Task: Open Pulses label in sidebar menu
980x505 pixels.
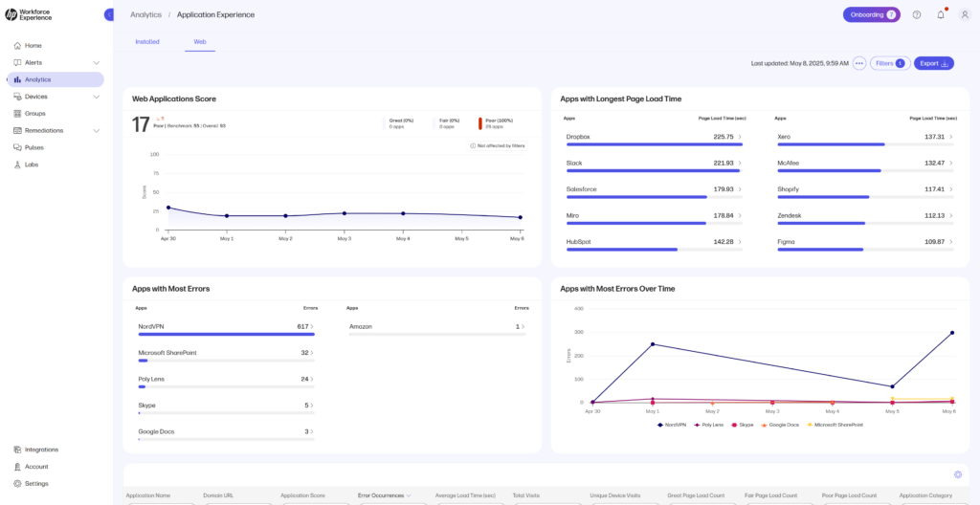Action: [x=34, y=147]
